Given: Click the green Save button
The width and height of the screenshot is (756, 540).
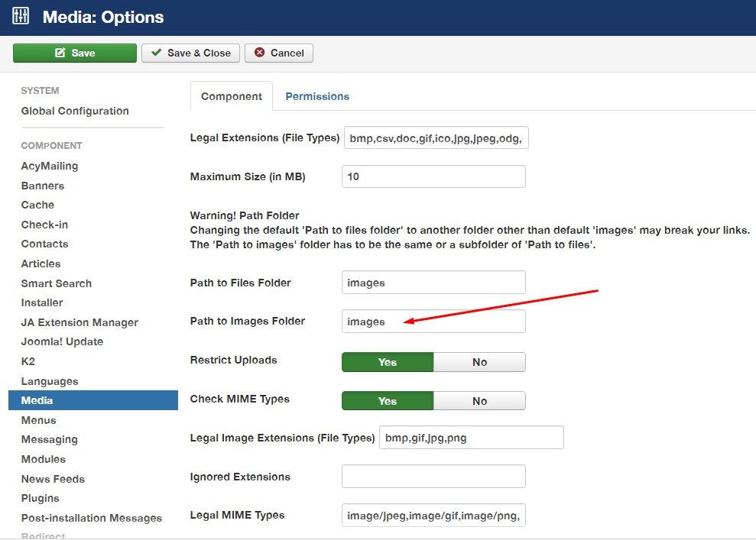Looking at the screenshot, I should coord(75,53).
